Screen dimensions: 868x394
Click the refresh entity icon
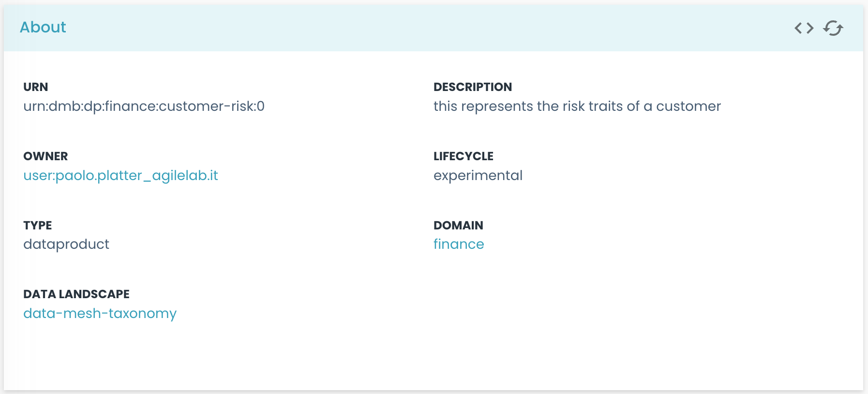coord(833,28)
